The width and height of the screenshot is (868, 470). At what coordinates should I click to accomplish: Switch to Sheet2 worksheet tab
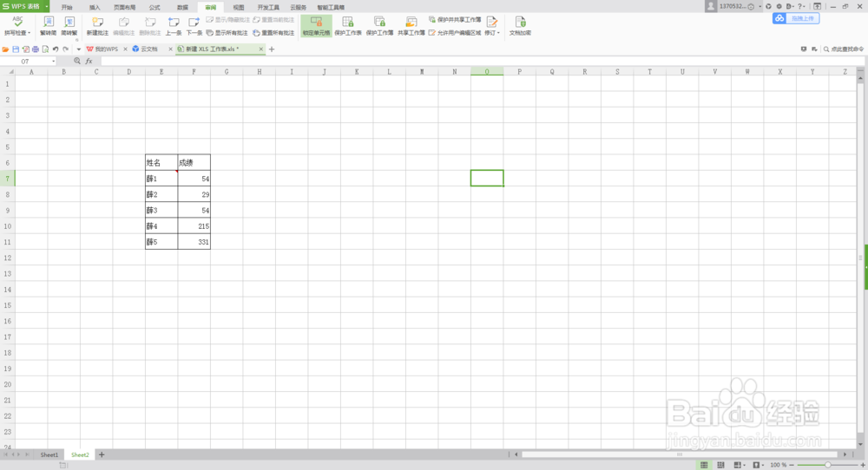(x=80, y=454)
